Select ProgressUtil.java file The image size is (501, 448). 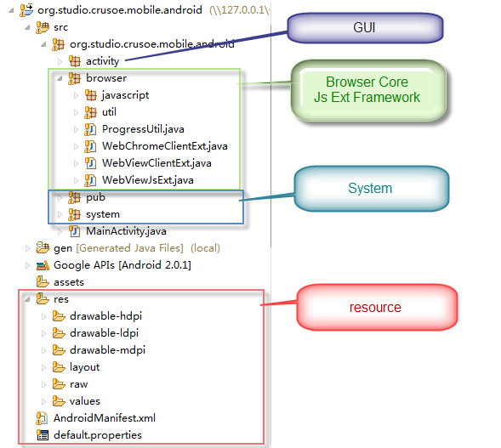(x=143, y=129)
